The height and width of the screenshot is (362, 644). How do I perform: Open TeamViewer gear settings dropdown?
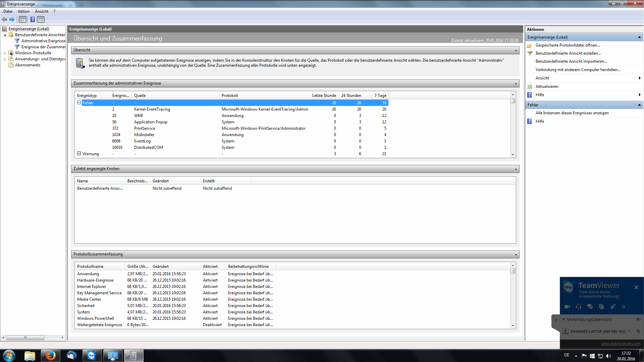coord(638,319)
